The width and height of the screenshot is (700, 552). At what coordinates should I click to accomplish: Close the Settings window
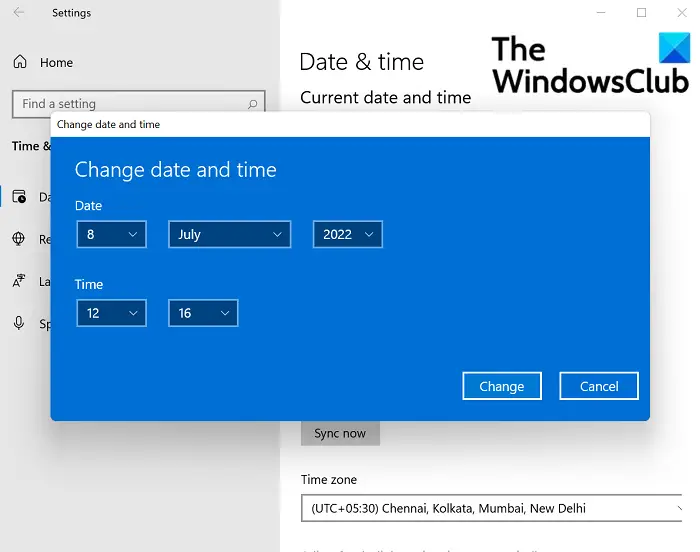pyautogui.click(x=682, y=13)
